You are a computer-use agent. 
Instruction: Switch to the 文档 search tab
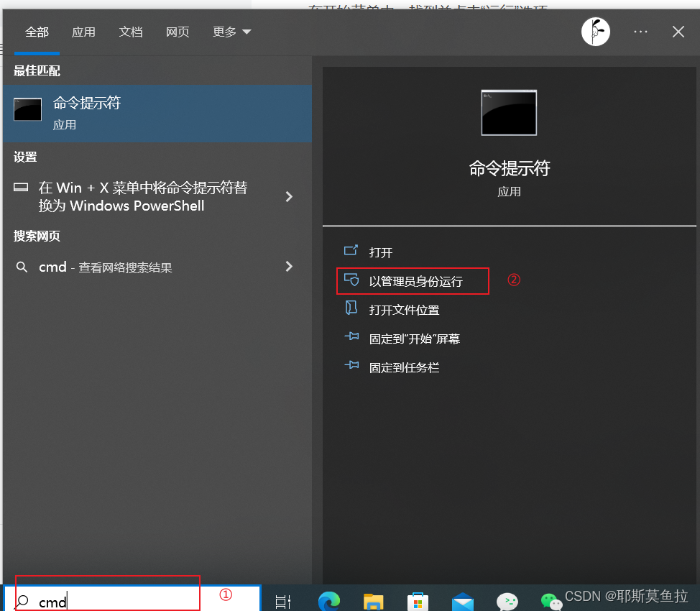[x=130, y=32]
